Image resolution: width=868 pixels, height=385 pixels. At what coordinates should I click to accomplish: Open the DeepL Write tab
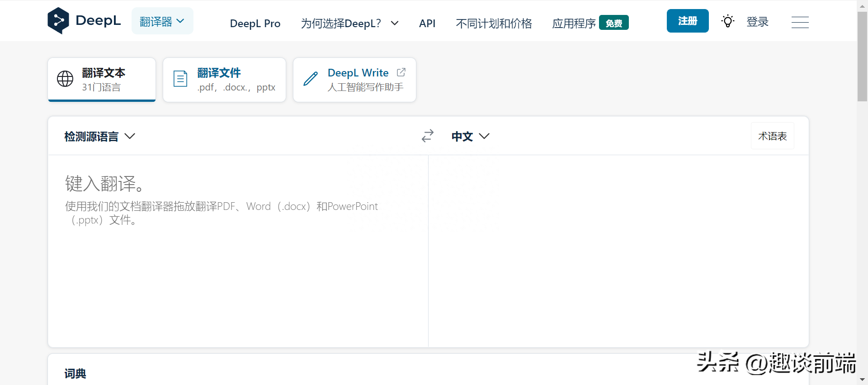tap(354, 80)
